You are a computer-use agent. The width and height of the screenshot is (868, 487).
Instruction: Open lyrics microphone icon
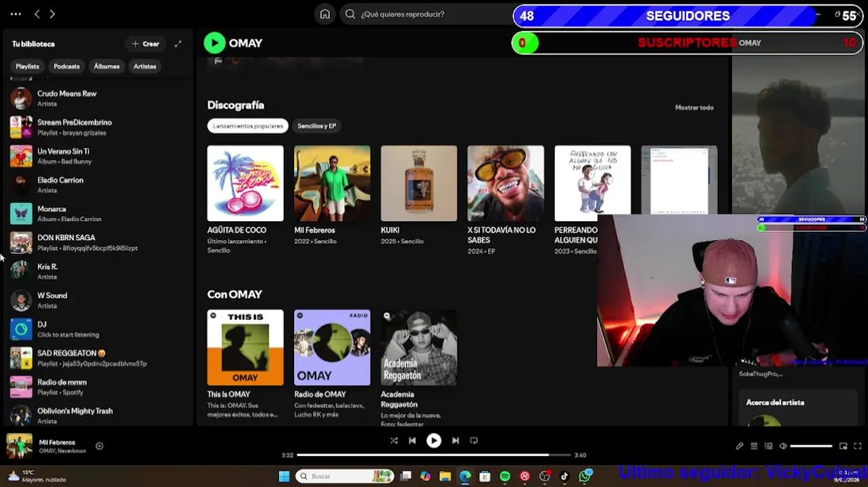click(740, 446)
